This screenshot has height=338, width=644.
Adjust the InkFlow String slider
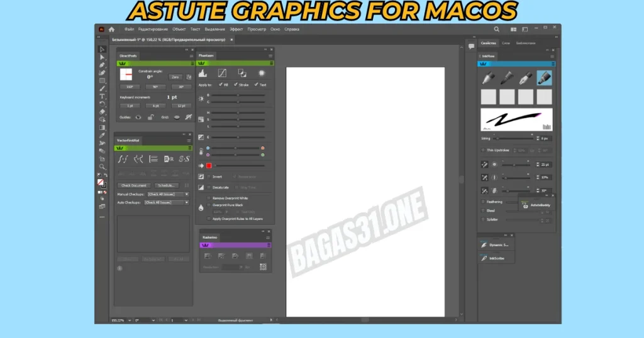tap(513, 139)
